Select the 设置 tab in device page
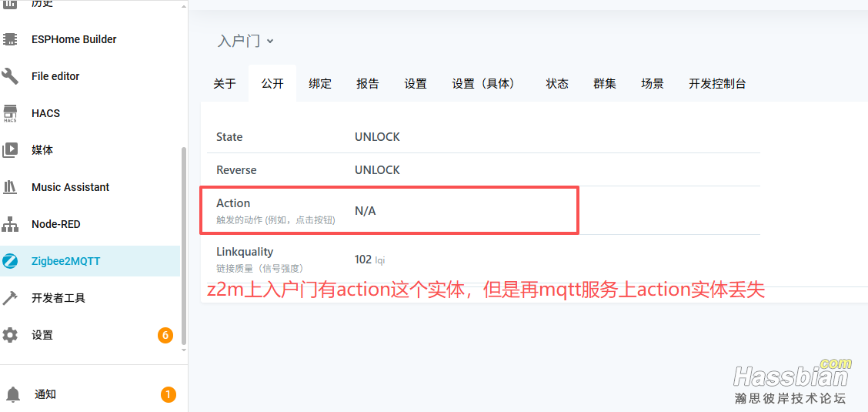 (x=416, y=84)
